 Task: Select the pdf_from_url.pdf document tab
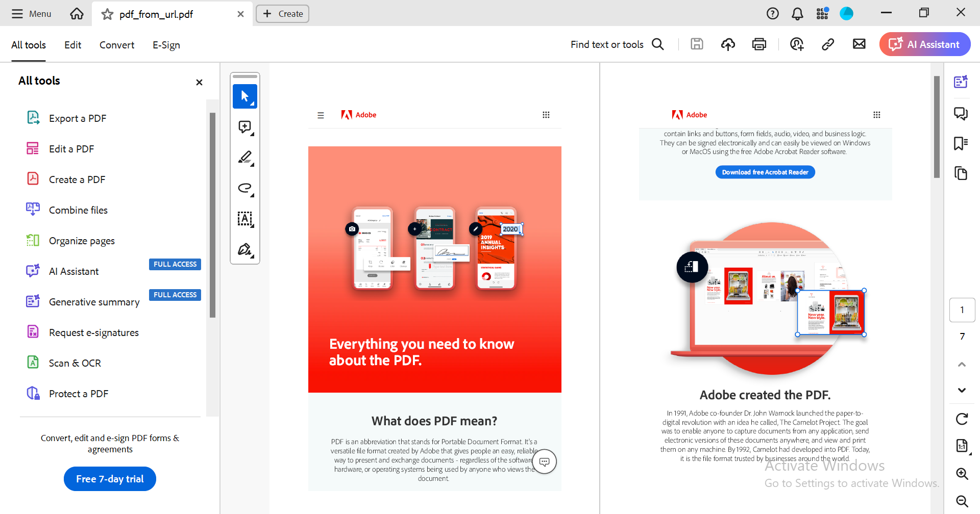[x=172, y=14]
